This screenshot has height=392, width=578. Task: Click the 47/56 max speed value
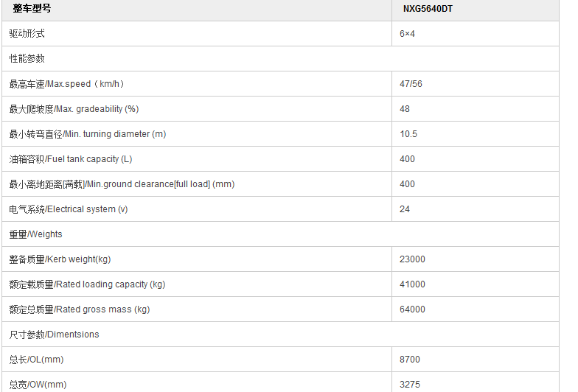(411, 84)
